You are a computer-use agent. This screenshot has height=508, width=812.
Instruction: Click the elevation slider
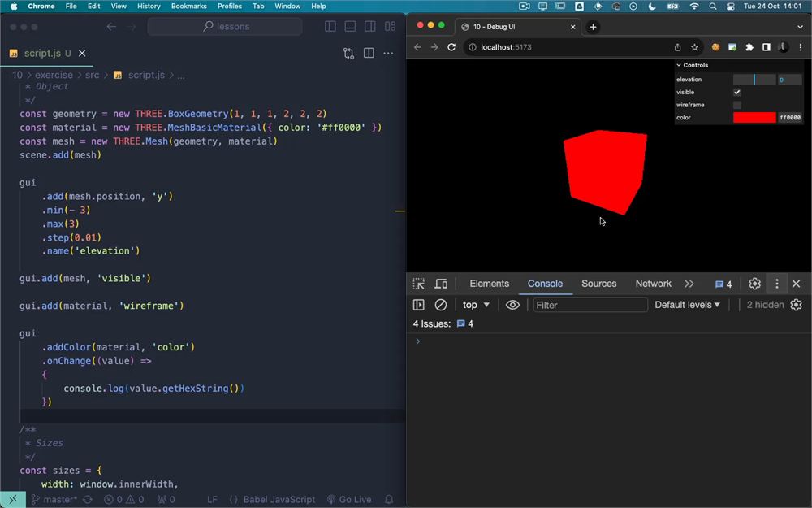pos(754,80)
